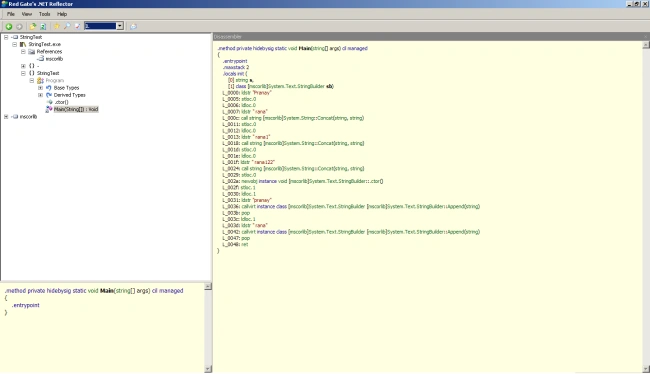The height and width of the screenshot is (374, 650).
Task: Open the Help menu
Action: pyautogui.click(x=62, y=14)
